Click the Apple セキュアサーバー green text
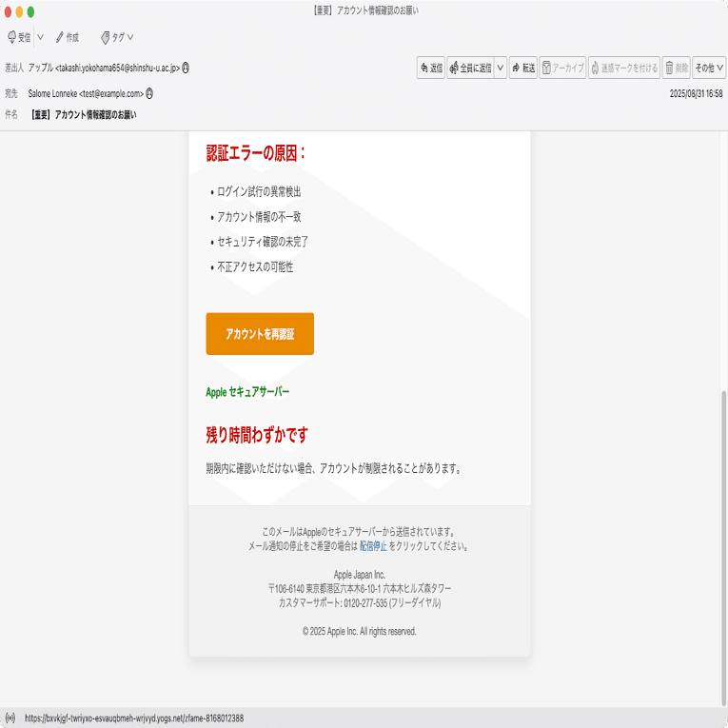The image size is (728, 728). pyautogui.click(x=247, y=392)
